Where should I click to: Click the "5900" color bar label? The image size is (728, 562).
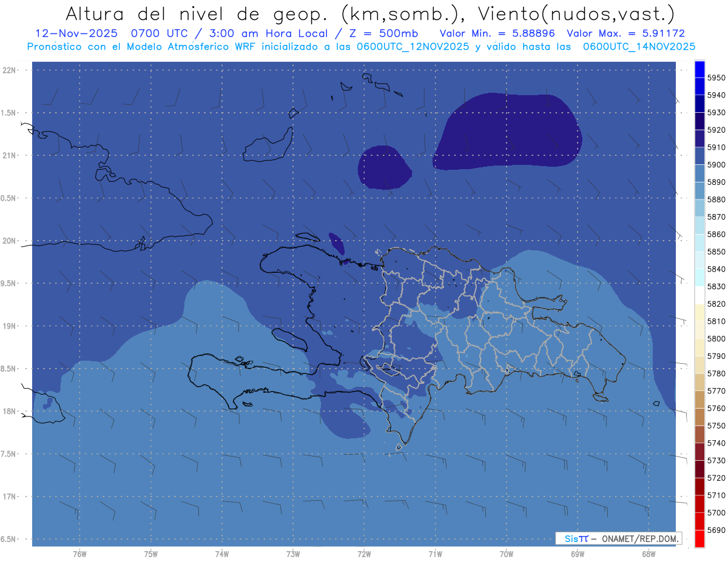click(716, 165)
